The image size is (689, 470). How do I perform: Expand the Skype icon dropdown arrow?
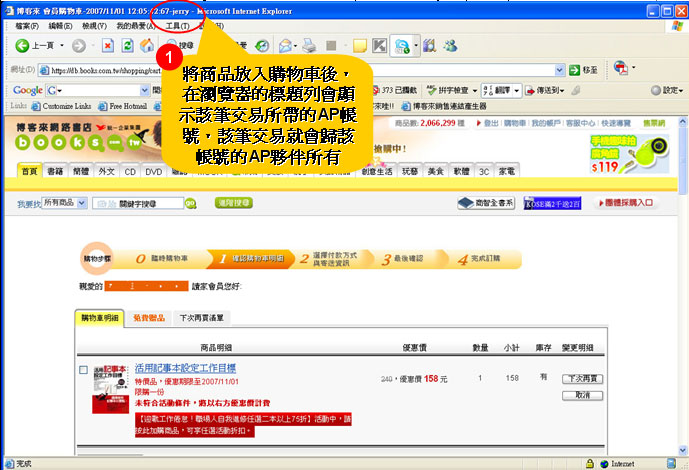[x=416, y=46]
